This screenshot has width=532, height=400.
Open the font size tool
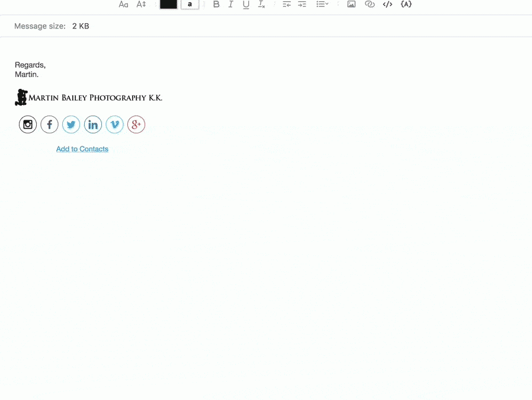coord(141,4)
